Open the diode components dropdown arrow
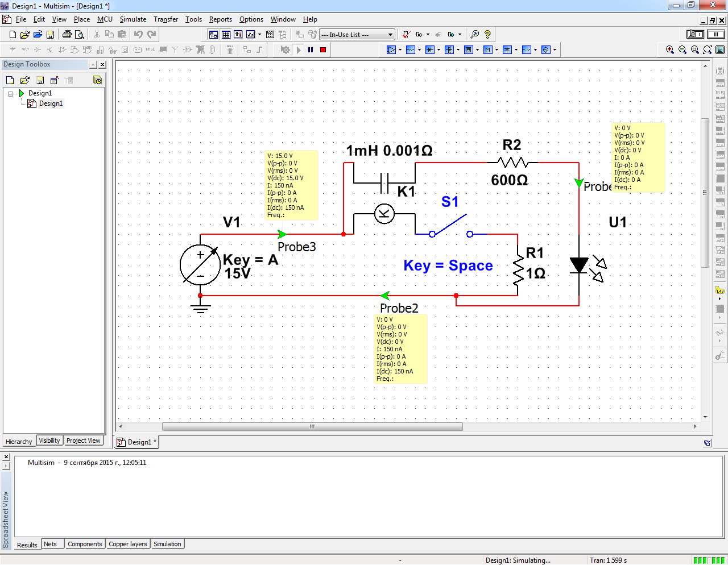Viewport: 728px width, 565px height. [x=439, y=50]
